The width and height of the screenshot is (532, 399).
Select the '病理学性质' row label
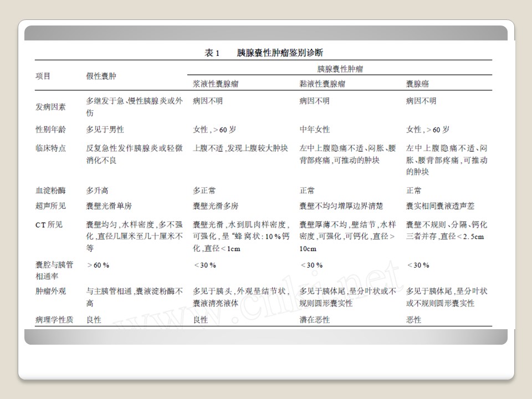[x=54, y=320]
